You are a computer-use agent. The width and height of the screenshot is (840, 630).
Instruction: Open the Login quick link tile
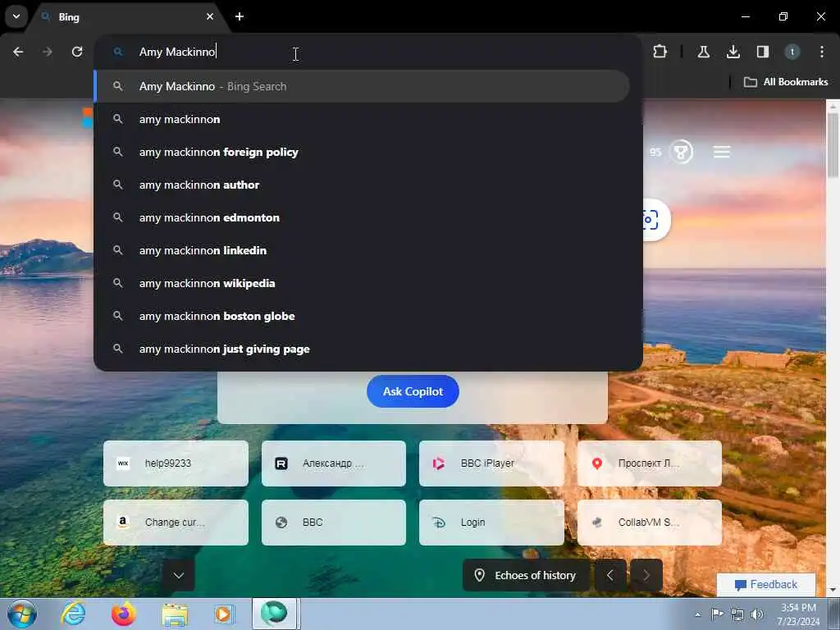pos(491,523)
